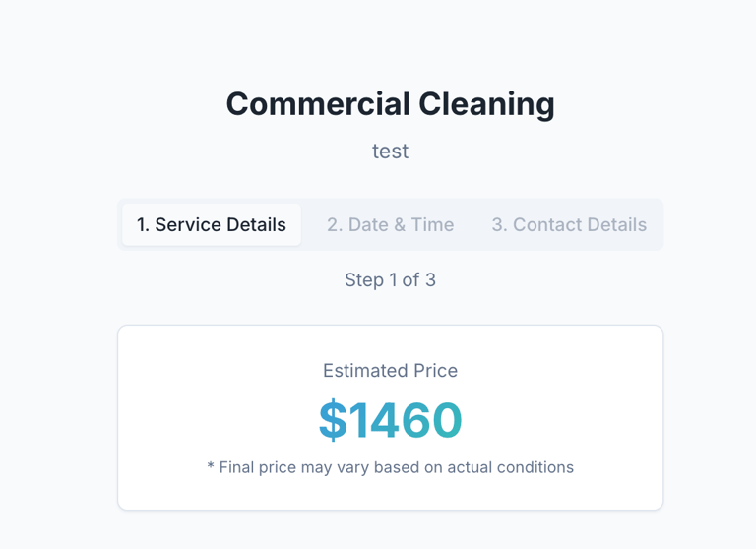The image size is (756, 549).
Task: Click the Commercial Cleaning heading
Action: click(x=390, y=103)
